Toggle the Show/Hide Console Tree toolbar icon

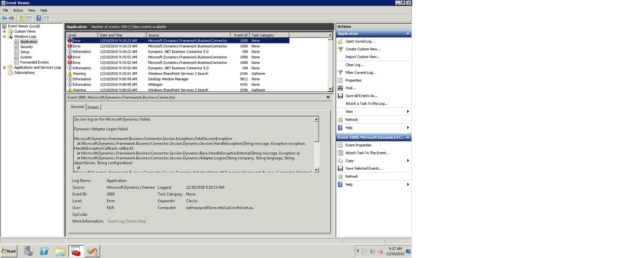pyautogui.click(x=29, y=18)
